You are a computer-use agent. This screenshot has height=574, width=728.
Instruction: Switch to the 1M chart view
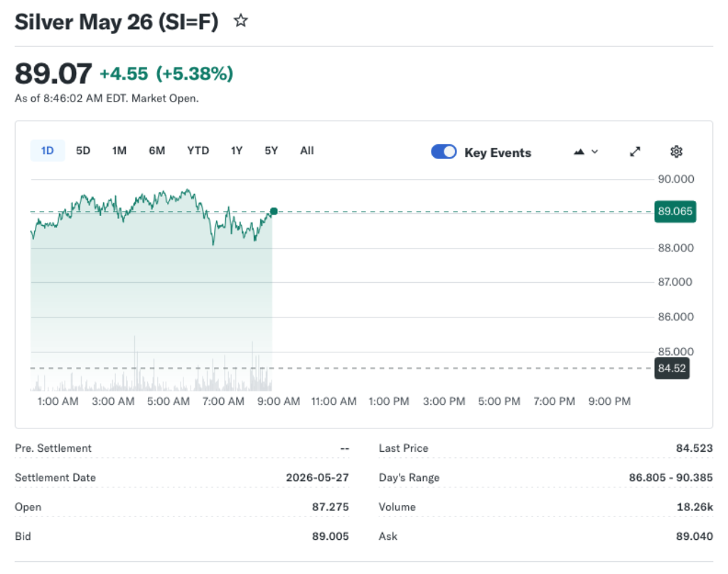pos(119,151)
